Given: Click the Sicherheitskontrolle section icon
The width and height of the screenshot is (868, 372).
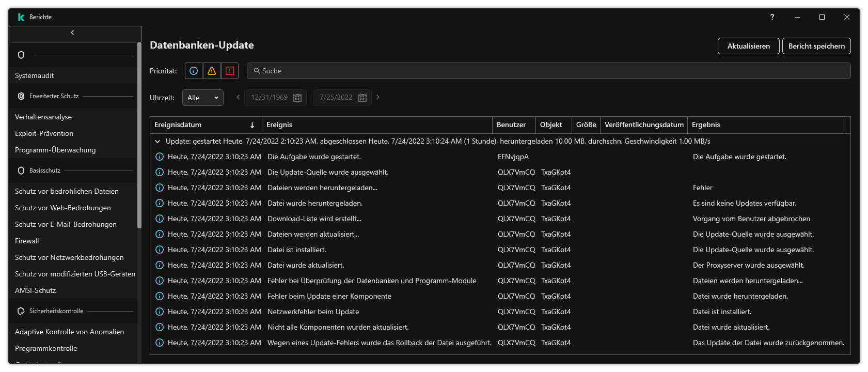Looking at the screenshot, I should point(21,311).
